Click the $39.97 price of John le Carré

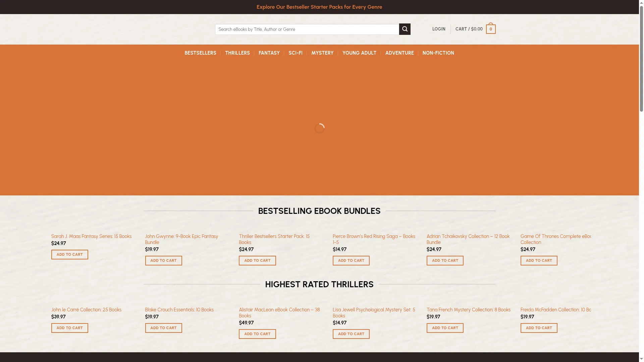(x=58, y=317)
